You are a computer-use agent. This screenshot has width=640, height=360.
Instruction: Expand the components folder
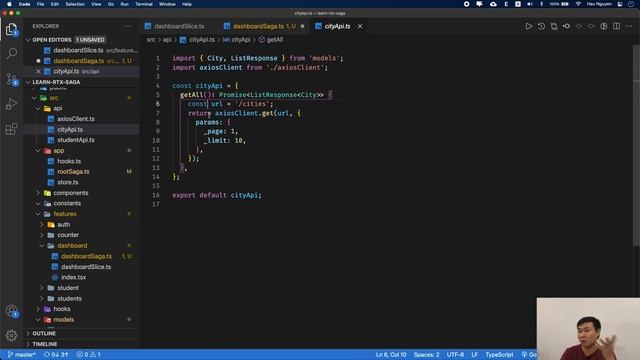pyautogui.click(x=38, y=193)
